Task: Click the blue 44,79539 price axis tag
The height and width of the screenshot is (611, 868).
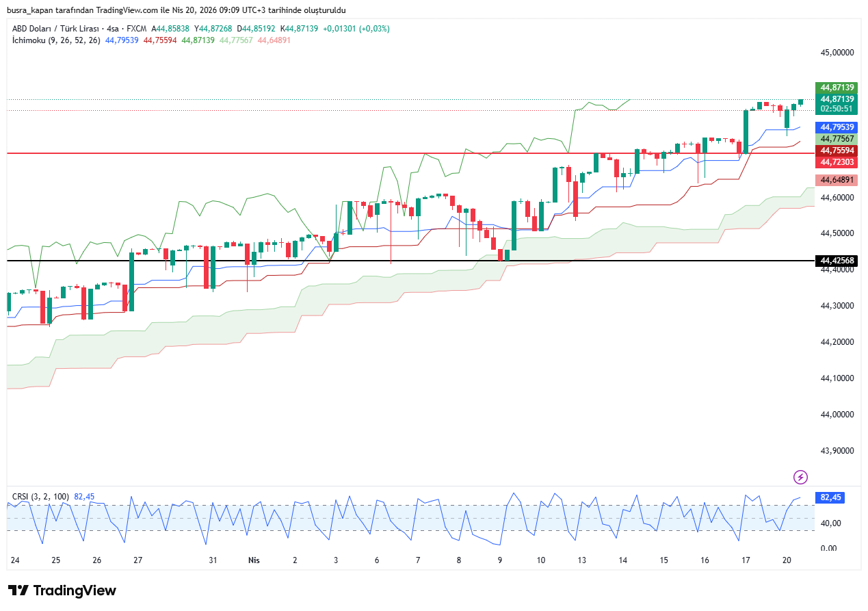Action: pyautogui.click(x=837, y=127)
